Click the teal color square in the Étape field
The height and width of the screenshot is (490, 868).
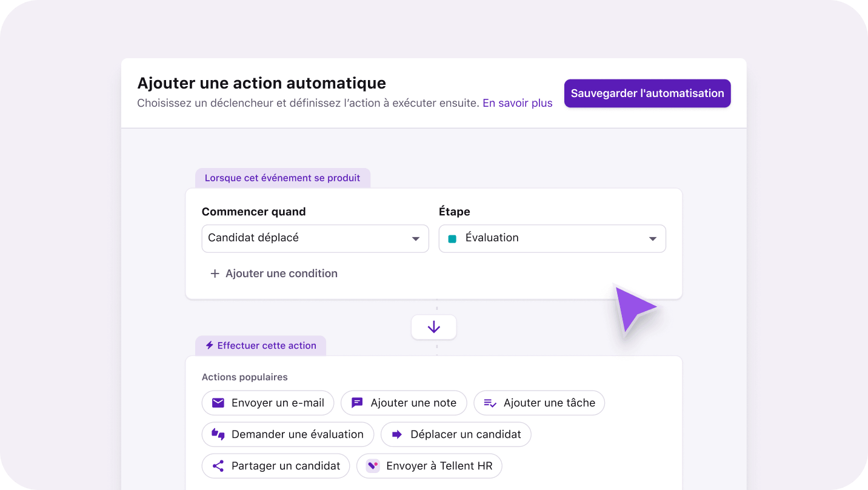pyautogui.click(x=453, y=238)
